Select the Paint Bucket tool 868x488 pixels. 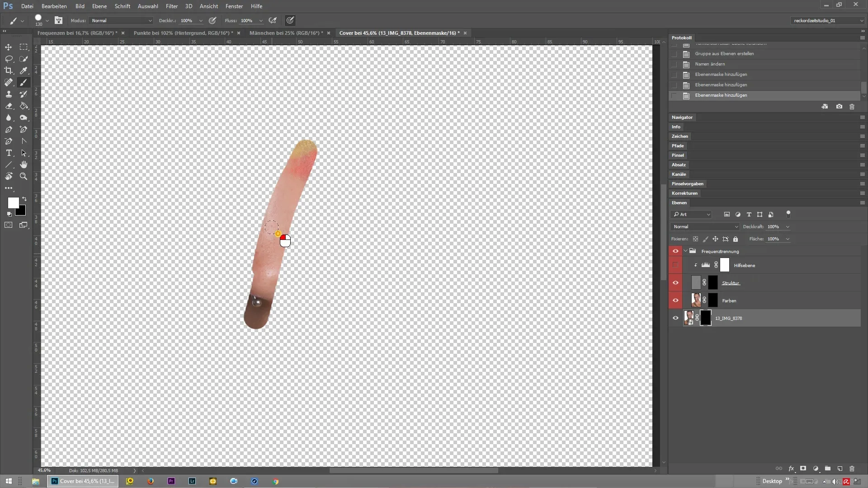24,106
